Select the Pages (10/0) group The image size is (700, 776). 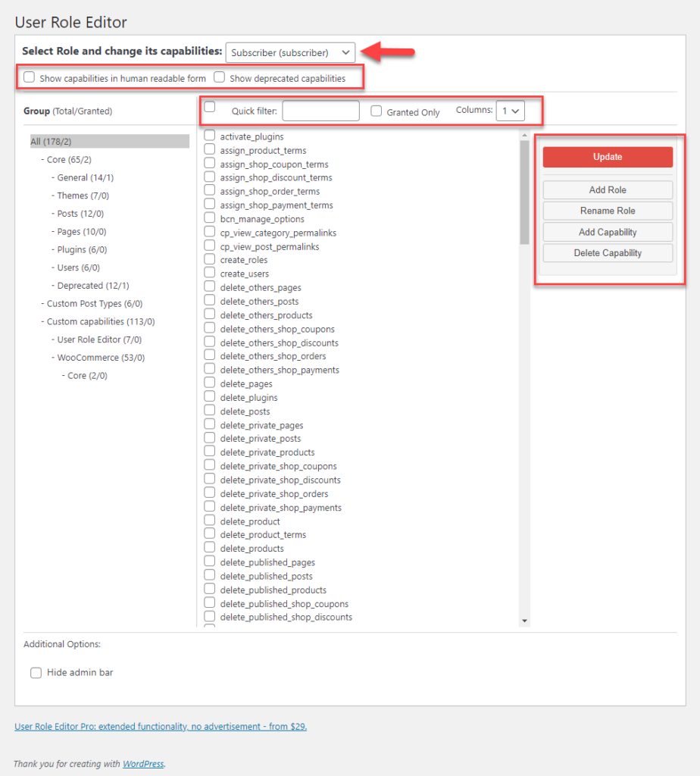click(82, 232)
